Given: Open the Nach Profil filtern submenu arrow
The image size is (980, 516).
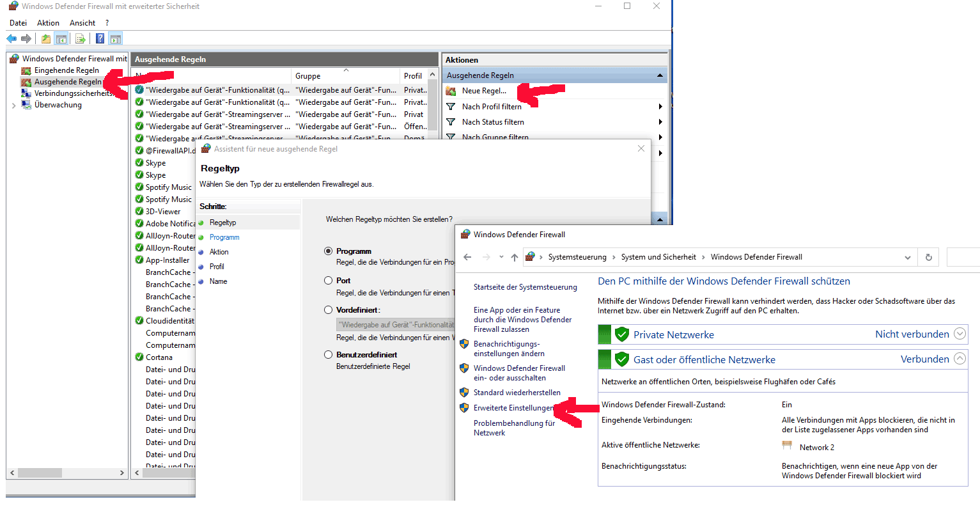Looking at the screenshot, I should coord(660,107).
